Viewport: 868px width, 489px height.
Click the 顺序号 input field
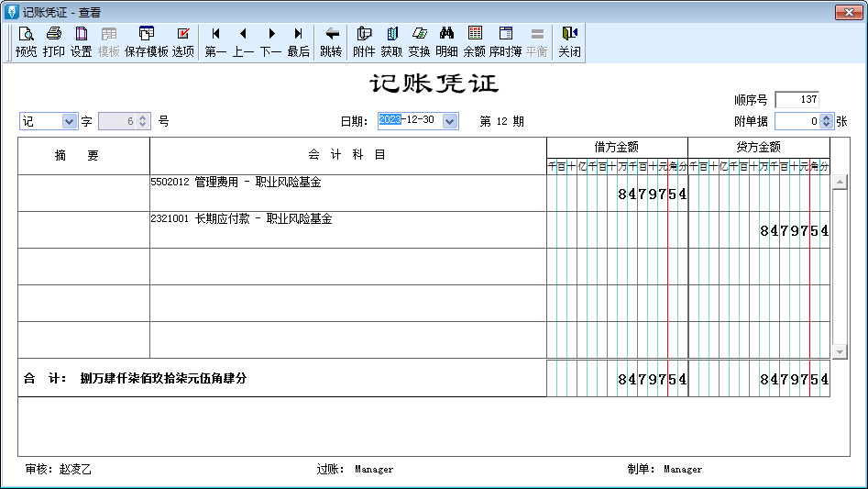pos(796,100)
